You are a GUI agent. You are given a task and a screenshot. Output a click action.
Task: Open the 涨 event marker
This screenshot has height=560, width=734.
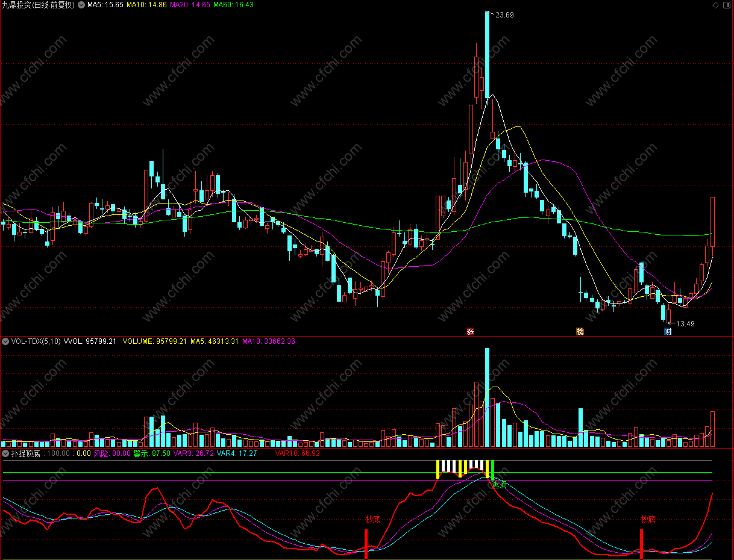(x=470, y=332)
